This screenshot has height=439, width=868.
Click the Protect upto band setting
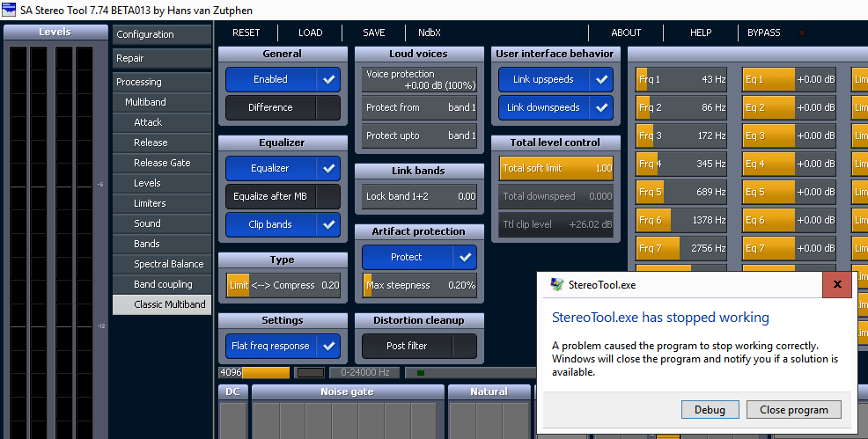pyautogui.click(x=420, y=136)
